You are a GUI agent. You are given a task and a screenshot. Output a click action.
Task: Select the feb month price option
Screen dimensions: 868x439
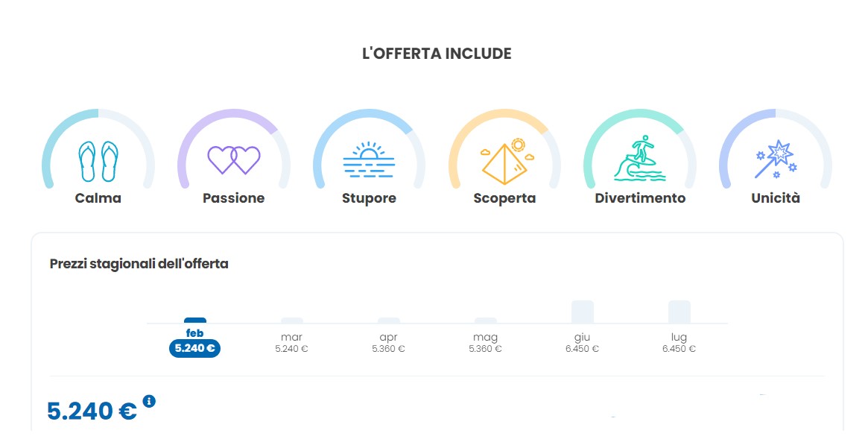pyautogui.click(x=194, y=342)
